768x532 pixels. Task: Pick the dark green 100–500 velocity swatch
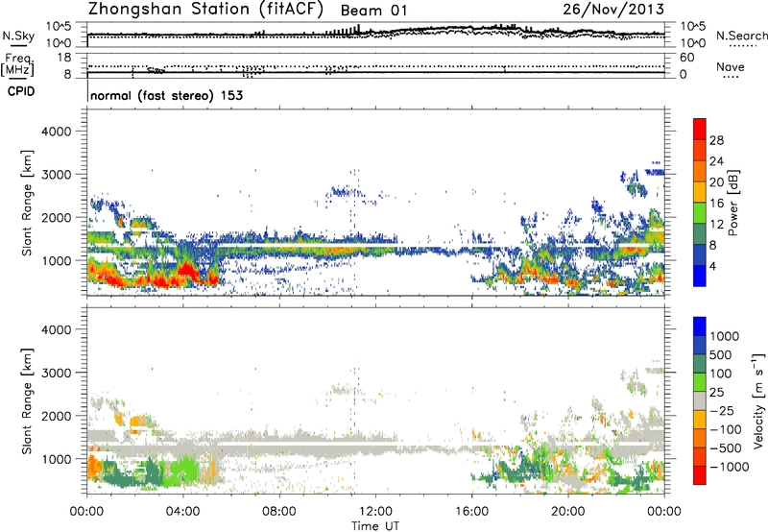coord(700,364)
